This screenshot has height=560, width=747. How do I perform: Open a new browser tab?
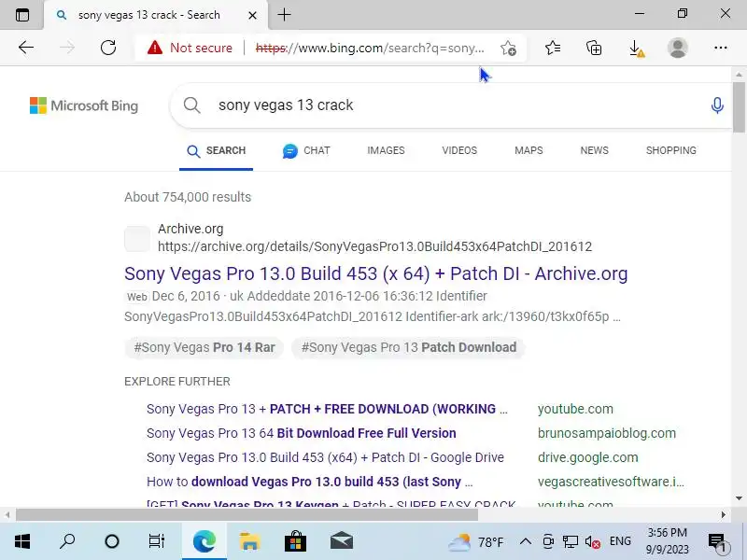pos(285,15)
